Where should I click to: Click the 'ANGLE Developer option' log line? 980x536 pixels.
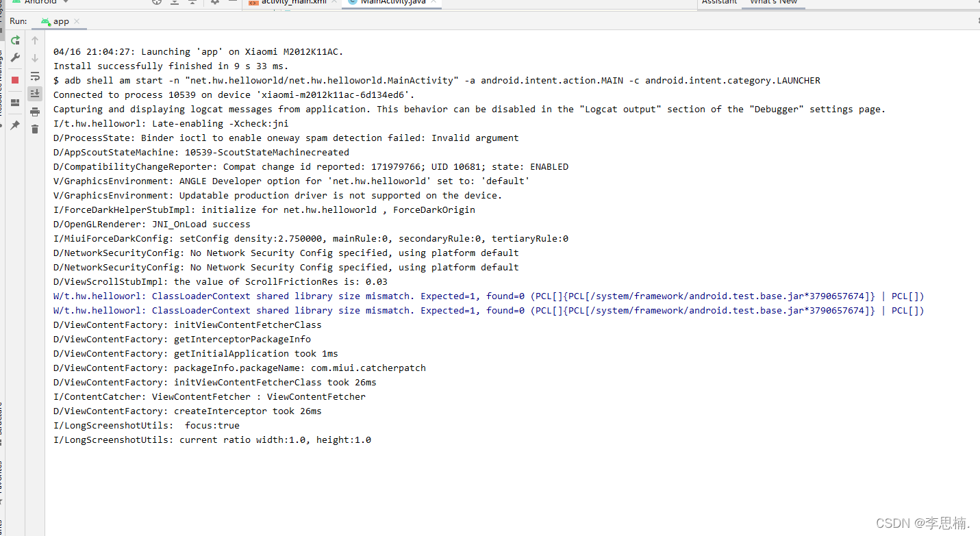[292, 181]
